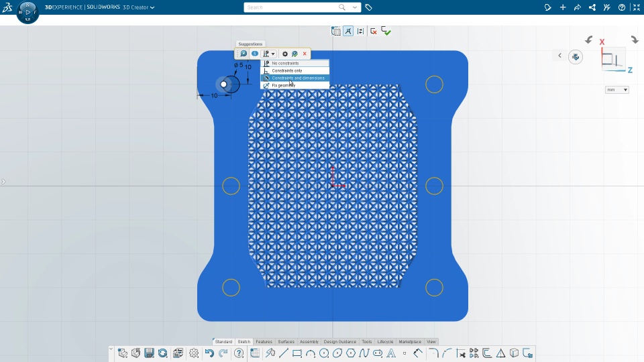Toggle the snap icon beside grid button
The image size is (644, 362).
[x=348, y=31]
